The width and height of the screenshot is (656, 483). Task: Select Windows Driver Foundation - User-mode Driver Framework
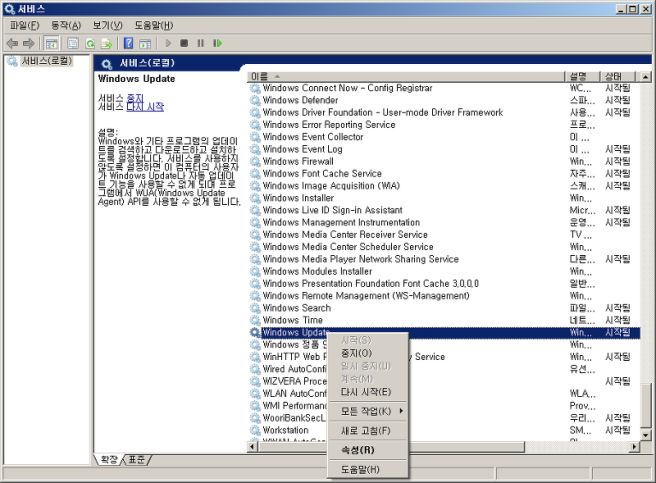[x=382, y=113]
